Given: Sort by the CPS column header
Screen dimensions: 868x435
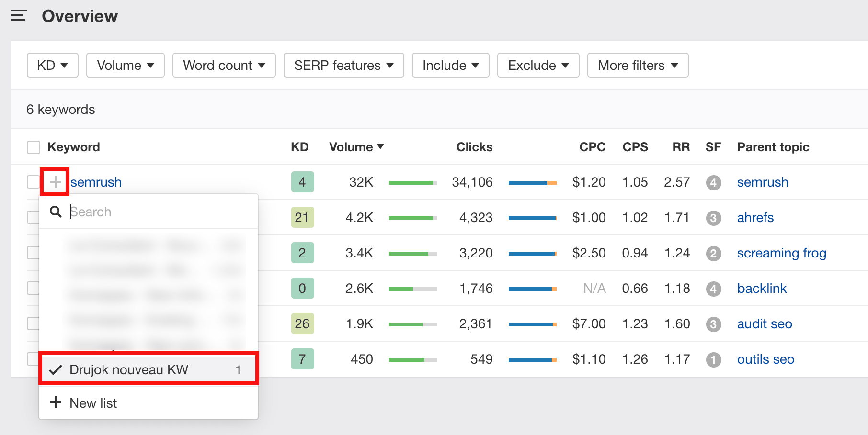Looking at the screenshot, I should pyautogui.click(x=635, y=147).
